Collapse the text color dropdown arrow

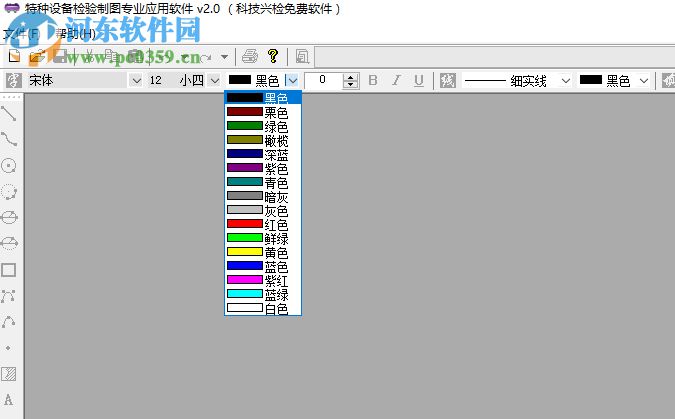coord(292,81)
